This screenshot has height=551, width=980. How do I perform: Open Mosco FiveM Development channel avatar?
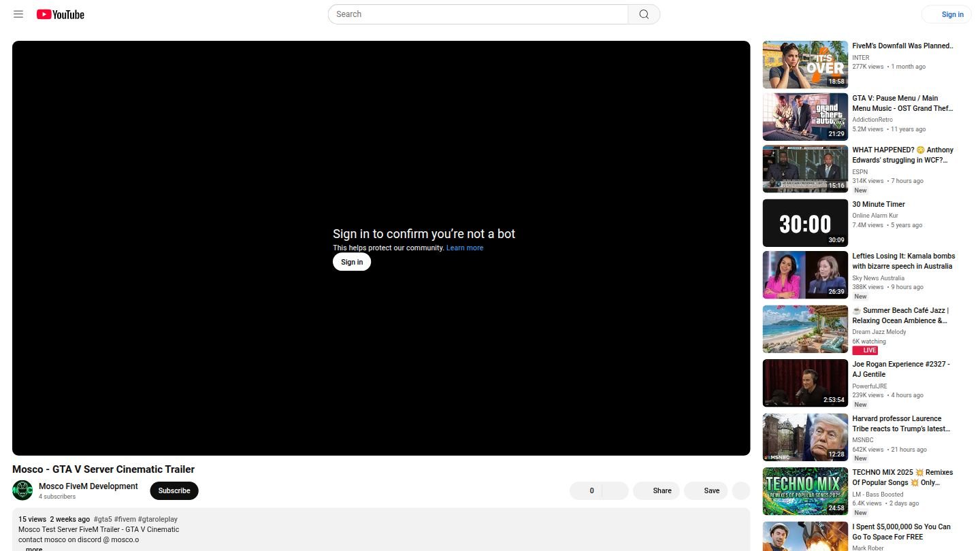22,490
